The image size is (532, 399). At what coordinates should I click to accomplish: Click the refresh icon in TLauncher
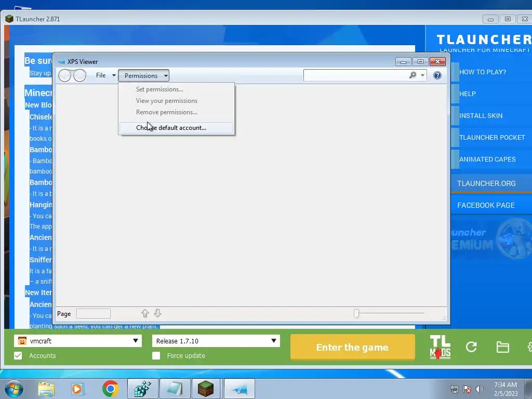click(471, 347)
